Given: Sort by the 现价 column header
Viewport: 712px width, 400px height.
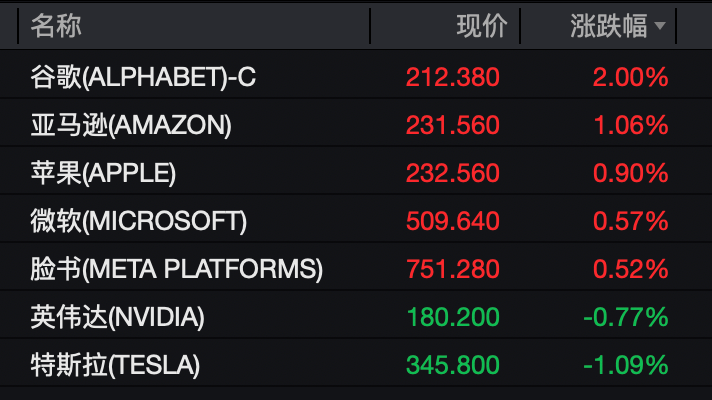Looking at the screenshot, I should (482, 26).
